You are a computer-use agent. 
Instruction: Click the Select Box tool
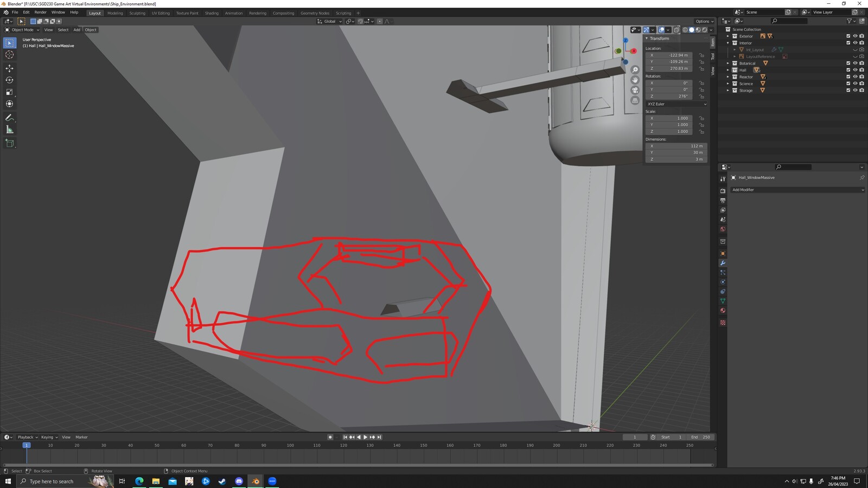[10, 43]
